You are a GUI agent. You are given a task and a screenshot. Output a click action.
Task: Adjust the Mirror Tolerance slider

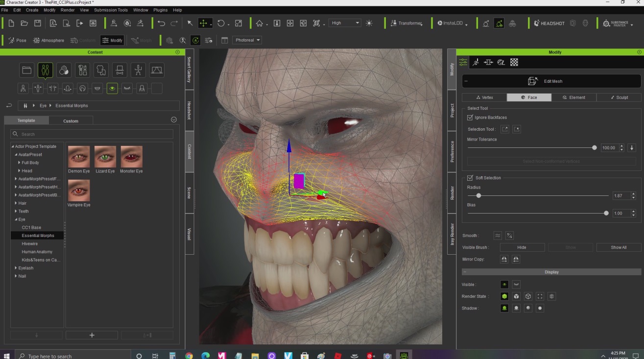595,147
